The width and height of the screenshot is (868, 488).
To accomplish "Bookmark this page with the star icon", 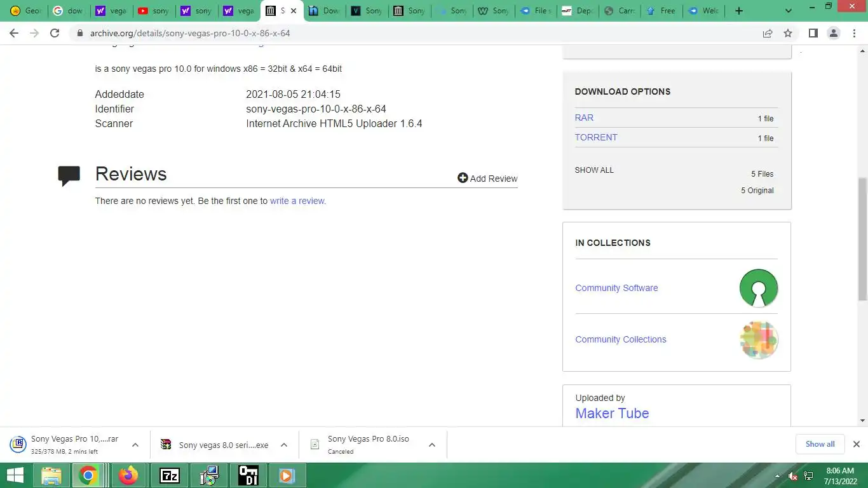I will click(x=788, y=33).
